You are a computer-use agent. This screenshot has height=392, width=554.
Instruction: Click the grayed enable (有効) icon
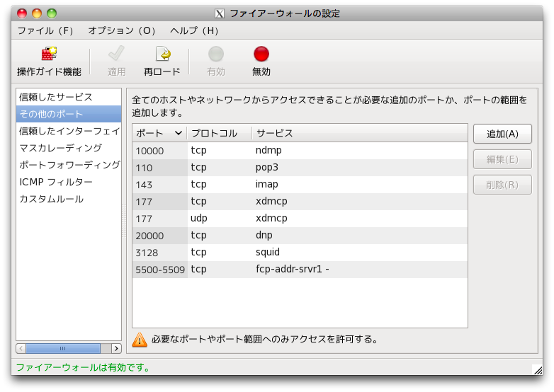pos(216,54)
